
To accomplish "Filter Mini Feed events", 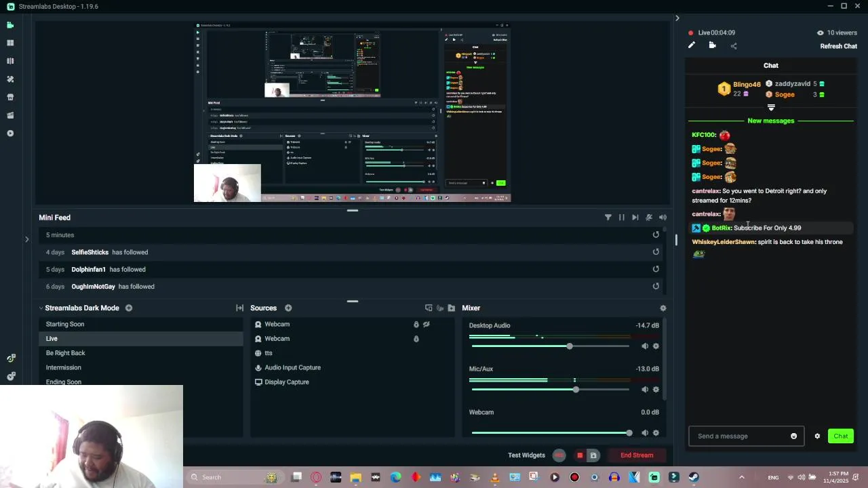I will 608,218.
